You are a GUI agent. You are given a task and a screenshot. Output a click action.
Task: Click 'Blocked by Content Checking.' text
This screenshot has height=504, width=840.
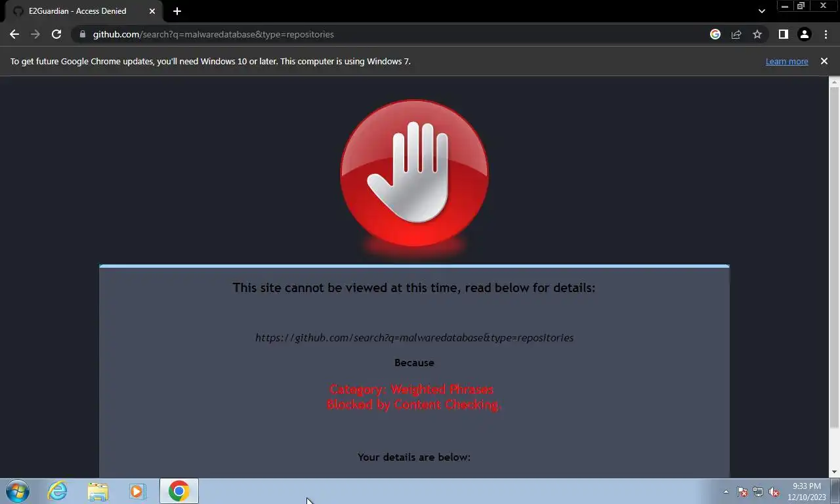point(414,404)
